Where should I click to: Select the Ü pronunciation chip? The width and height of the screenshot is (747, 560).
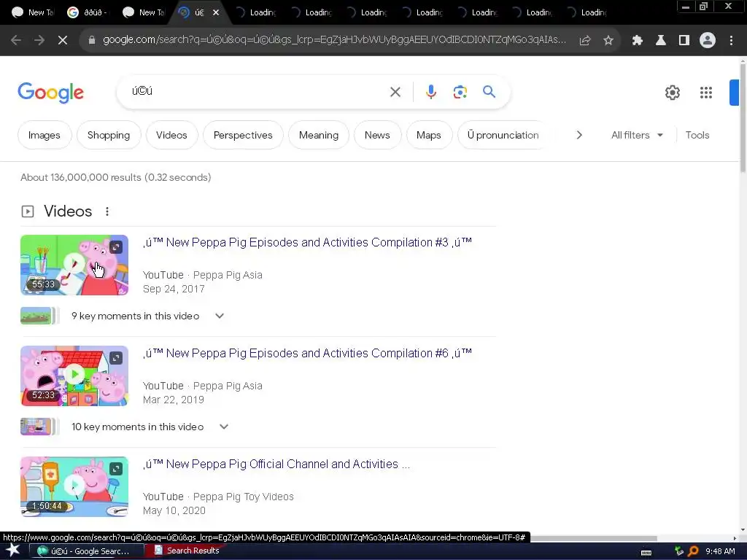coord(503,135)
